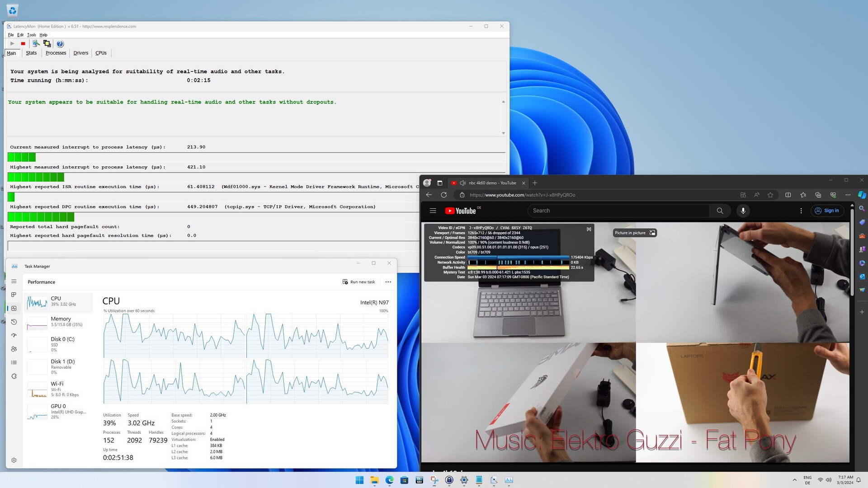
Task: Open Edge sidebar Outlook icon
Action: point(862,277)
